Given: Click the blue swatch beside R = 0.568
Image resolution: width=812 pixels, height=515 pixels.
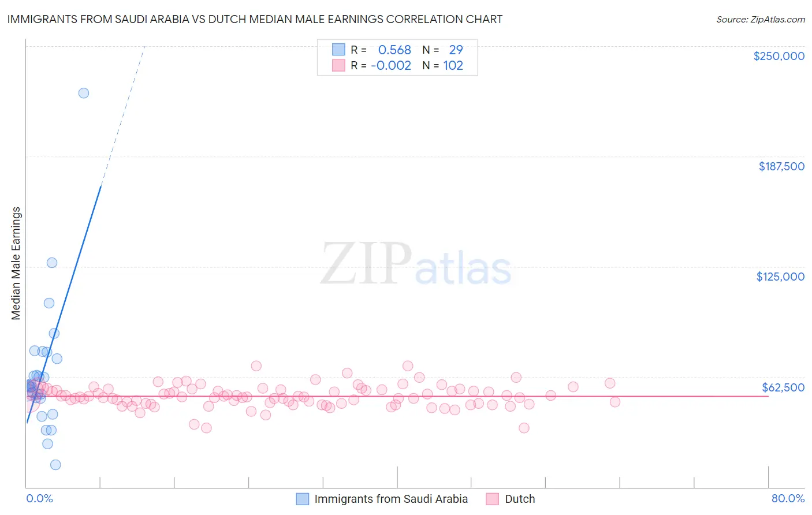Looking at the screenshot, I should tap(338, 50).
